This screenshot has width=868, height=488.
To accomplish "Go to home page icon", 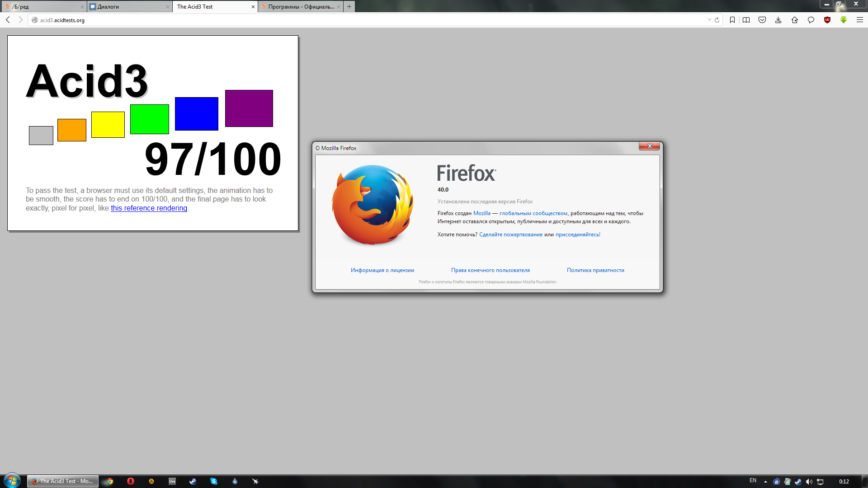I will pos(795,20).
